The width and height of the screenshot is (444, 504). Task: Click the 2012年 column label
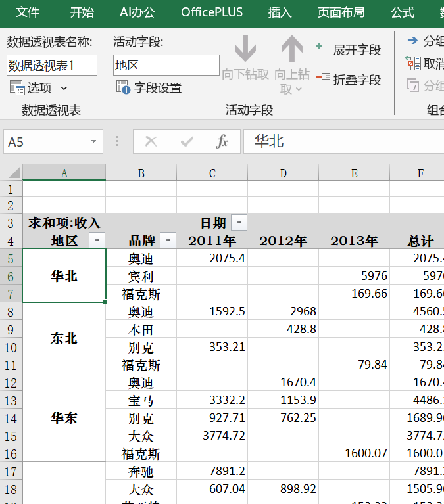283,241
